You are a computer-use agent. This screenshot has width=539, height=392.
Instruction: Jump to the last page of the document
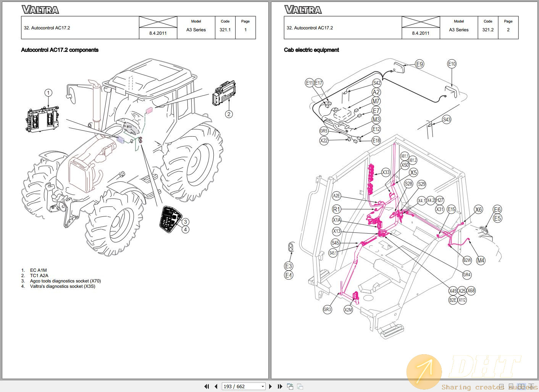click(280, 386)
